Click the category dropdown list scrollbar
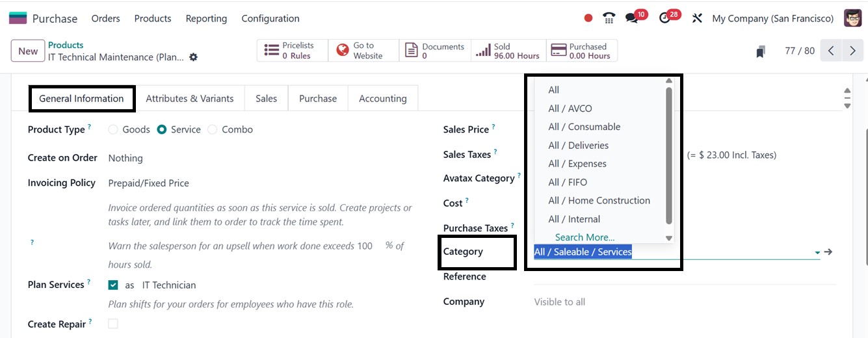Image resolution: width=868 pixels, height=338 pixels. 669,156
